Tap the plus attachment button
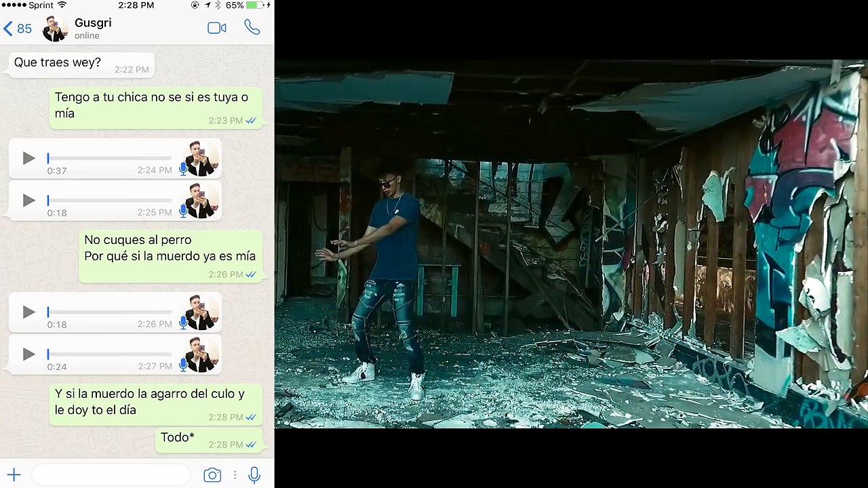The height and width of the screenshot is (488, 868). coord(14,475)
